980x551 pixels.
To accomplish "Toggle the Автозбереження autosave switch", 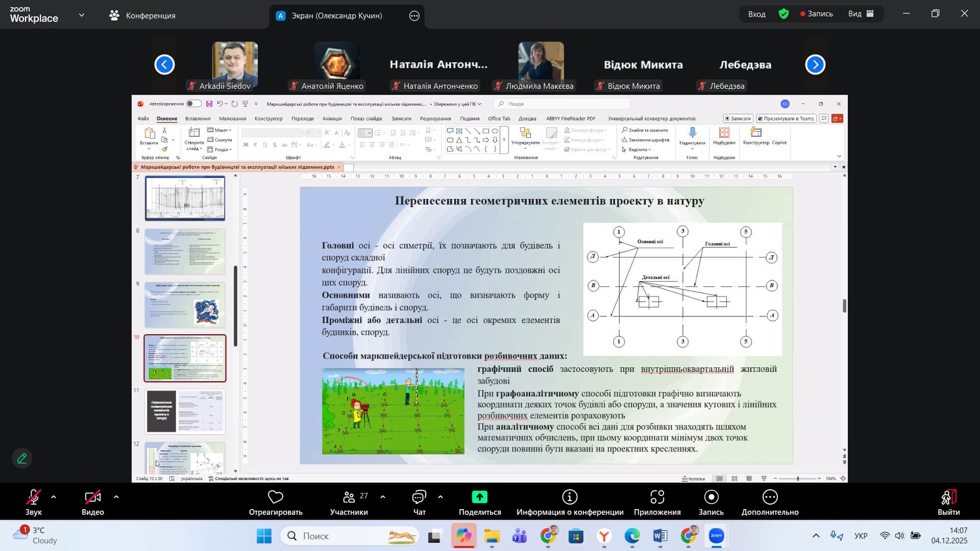I will tap(193, 104).
